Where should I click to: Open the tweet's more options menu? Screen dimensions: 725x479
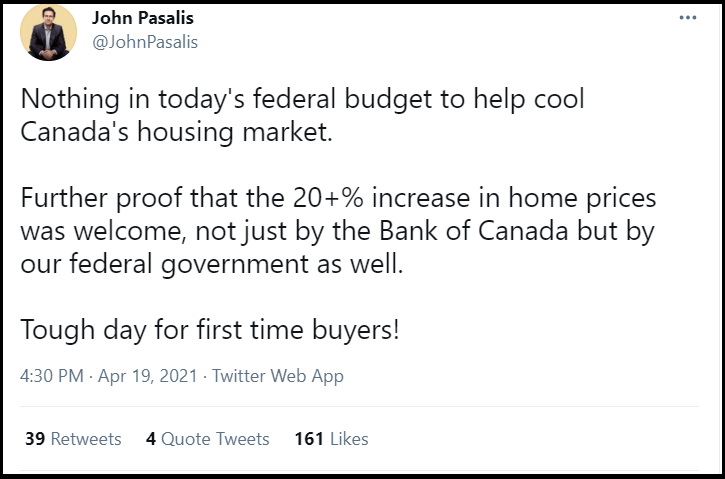point(687,18)
